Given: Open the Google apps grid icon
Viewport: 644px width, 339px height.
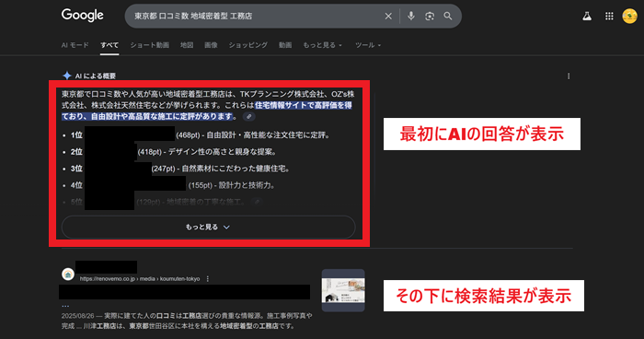Looking at the screenshot, I should click(x=609, y=16).
